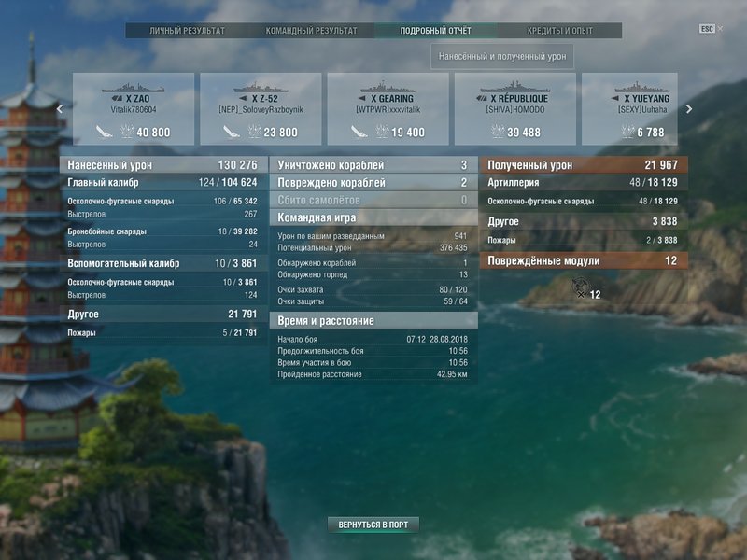Switch to the КОМАНДНЫЙ РЕЗУЛЬТАТ tab

(x=311, y=31)
